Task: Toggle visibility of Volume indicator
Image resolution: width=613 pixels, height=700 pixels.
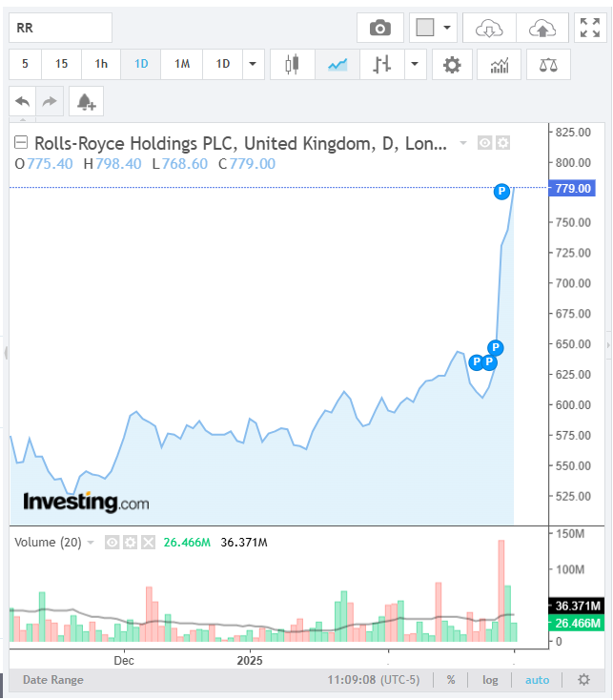Action: tap(112, 543)
